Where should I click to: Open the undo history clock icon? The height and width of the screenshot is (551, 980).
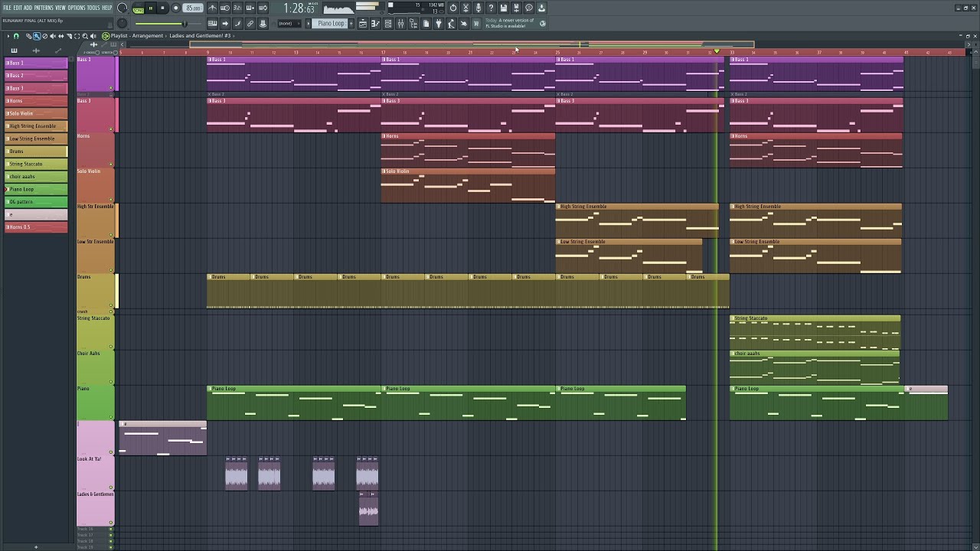tap(453, 8)
